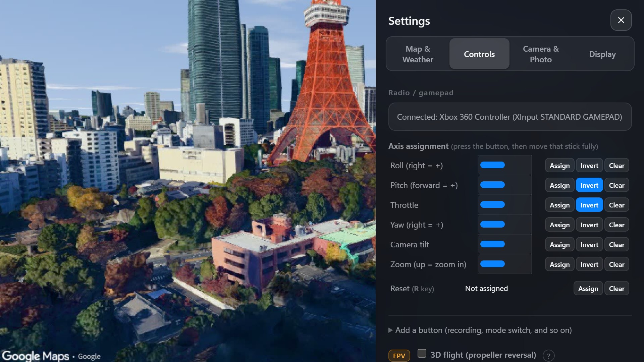Expand the Add a button section

pyautogui.click(x=480, y=330)
